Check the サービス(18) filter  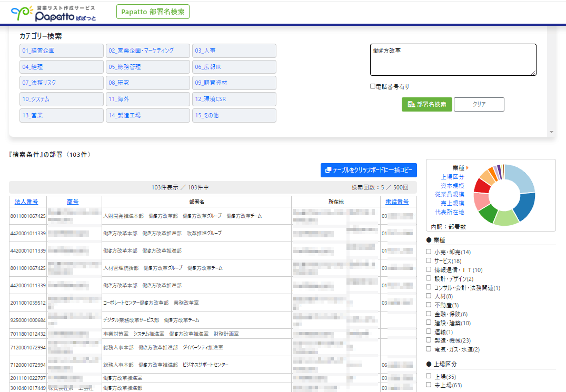coord(429,260)
